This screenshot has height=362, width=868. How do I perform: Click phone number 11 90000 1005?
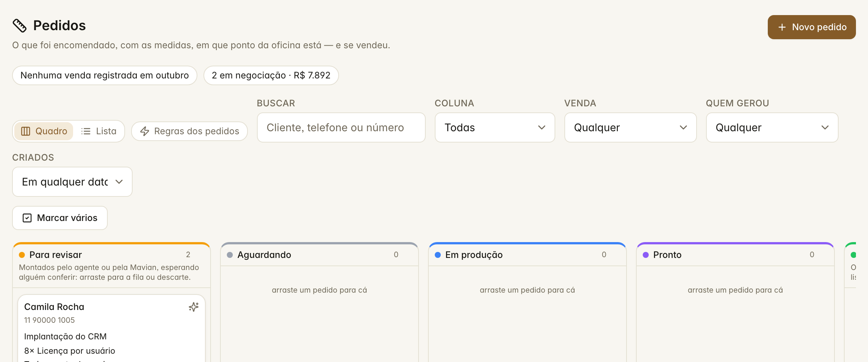pyautogui.click(x=49, y=320)
